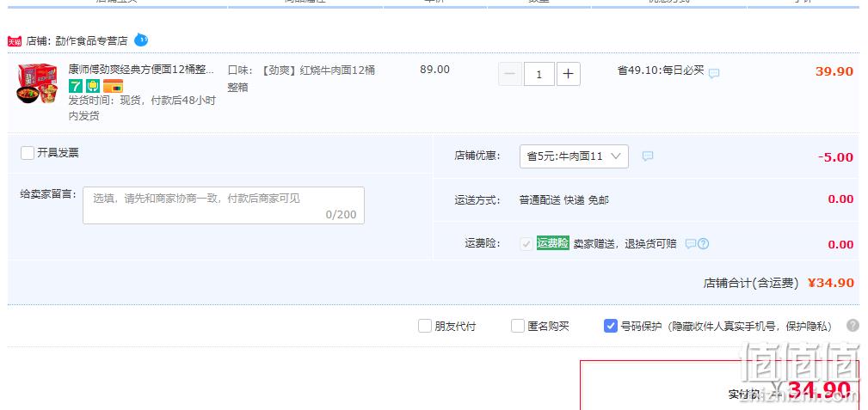The height and width of the screenshot is (410, 868).
Task: Open the instant noodle product thumbnail
Action: click(x=37, y=83)
